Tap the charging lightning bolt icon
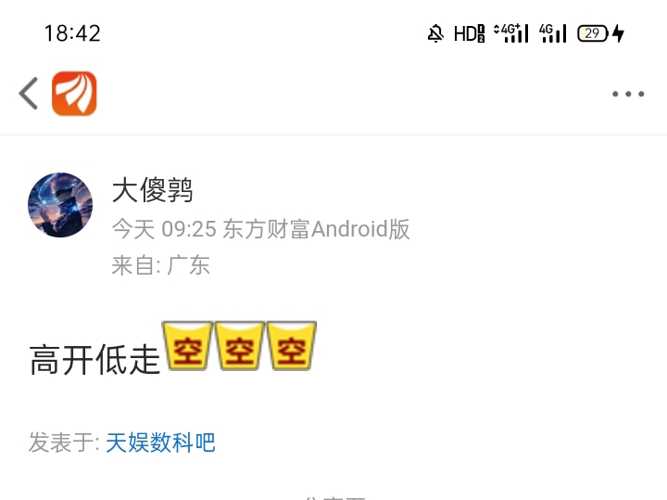 [x=618, y=34]
